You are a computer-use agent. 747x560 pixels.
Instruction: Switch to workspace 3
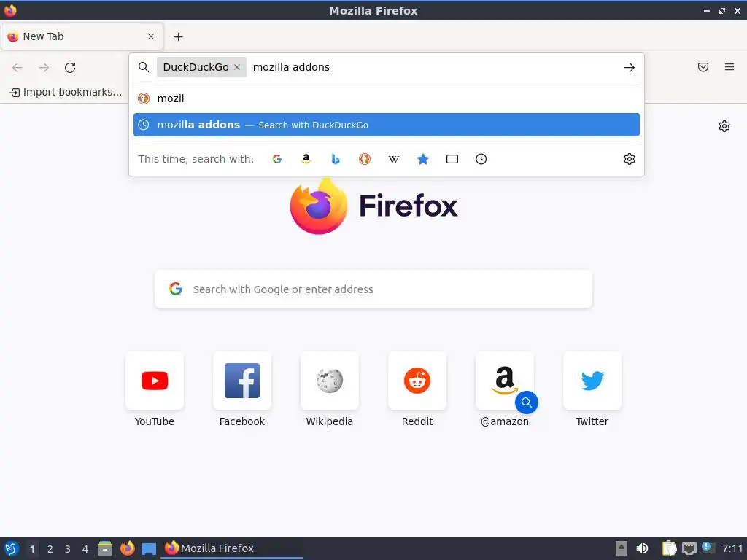click(x=68, y=549)
